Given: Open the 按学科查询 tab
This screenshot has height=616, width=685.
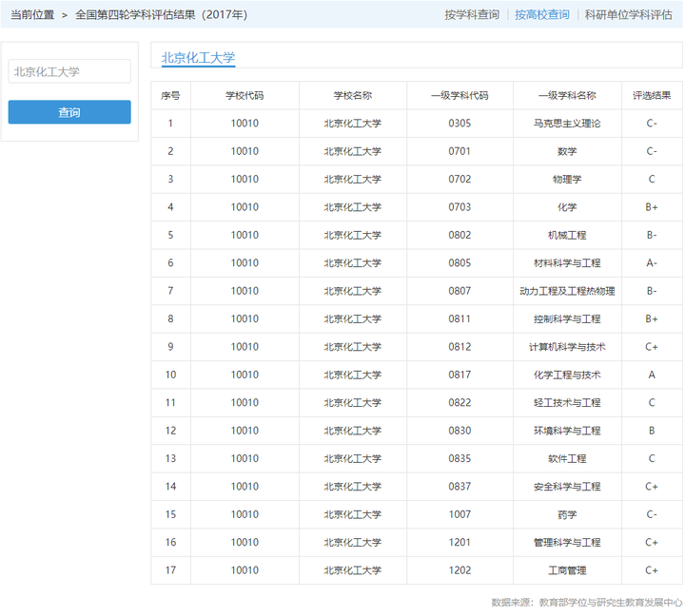Looking at the screenshot, I should [x=471, y=14].
